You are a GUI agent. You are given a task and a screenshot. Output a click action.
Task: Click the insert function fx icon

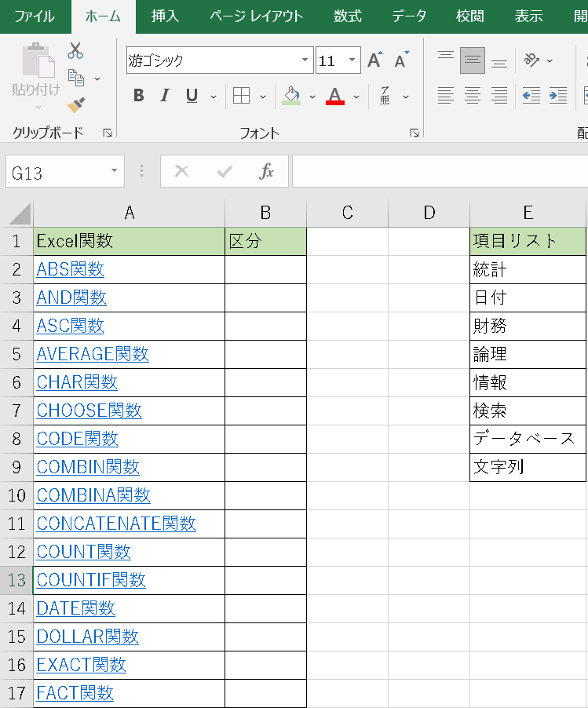[266, 171]
